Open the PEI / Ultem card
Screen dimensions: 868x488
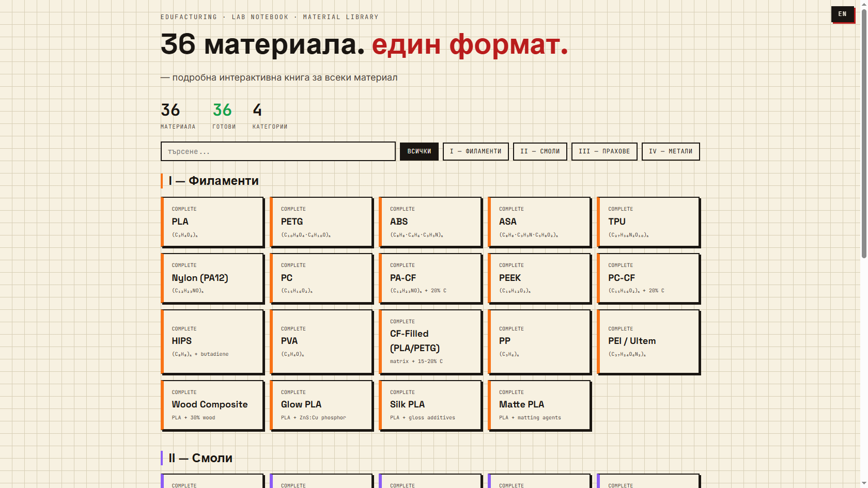[x=648, y=341]
